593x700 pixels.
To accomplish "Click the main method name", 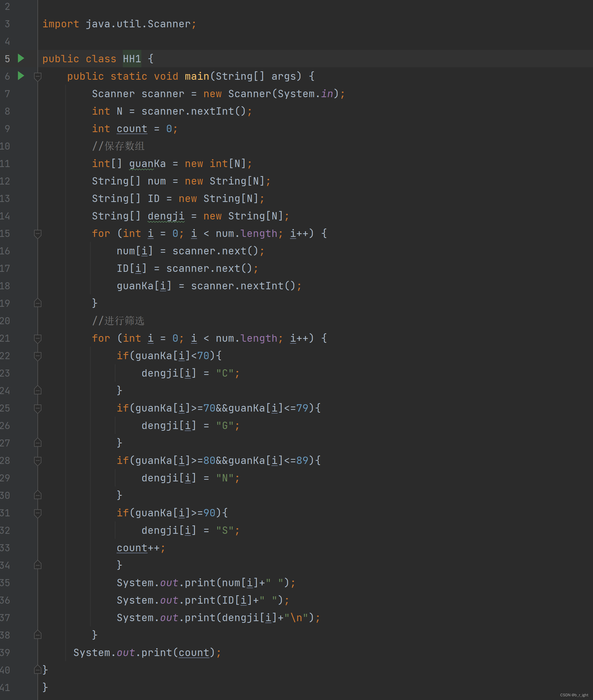I will (197, 76).
